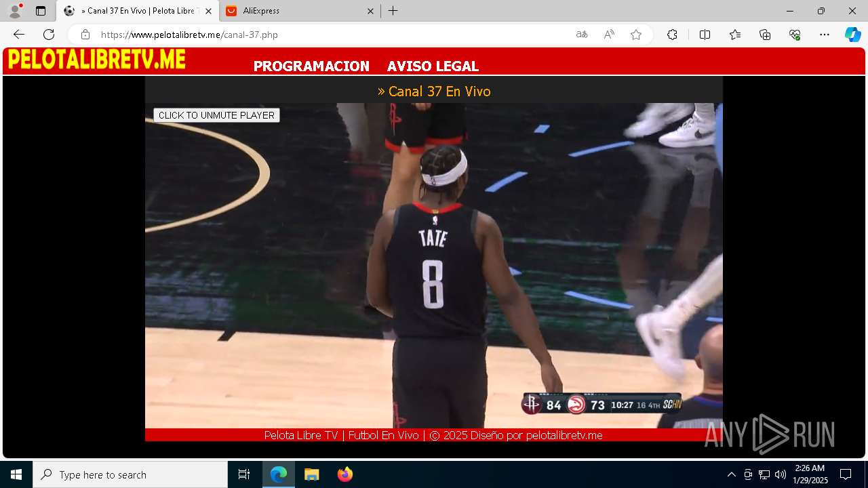Close the AliExpress tab
868x488 pixels.
pos(370,11)
